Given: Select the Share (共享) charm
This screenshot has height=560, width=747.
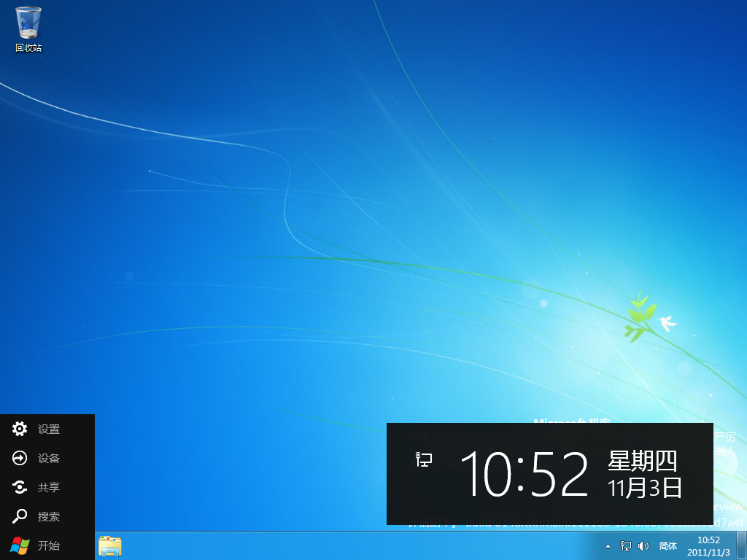Looking at the screenshot, I should pyautogui.click(x=47, y=487).
